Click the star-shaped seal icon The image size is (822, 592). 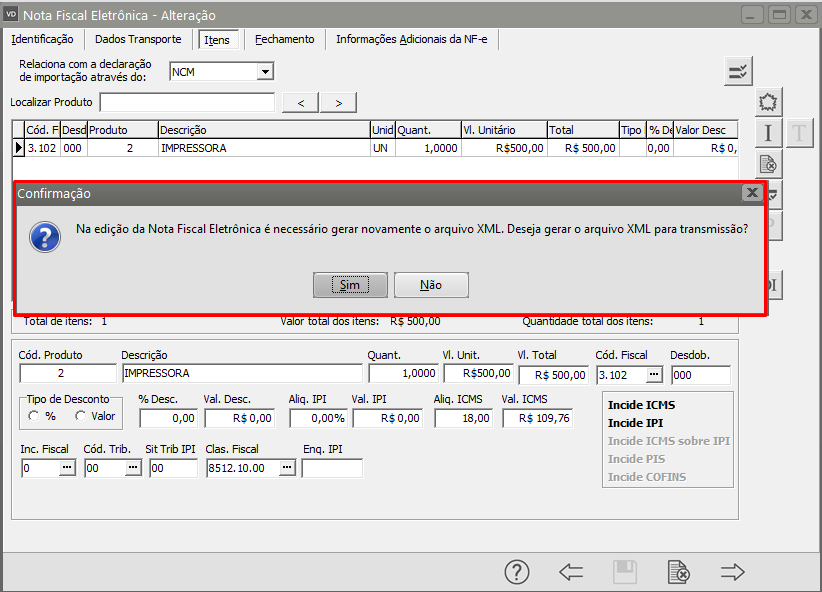[x=768, y=102]
